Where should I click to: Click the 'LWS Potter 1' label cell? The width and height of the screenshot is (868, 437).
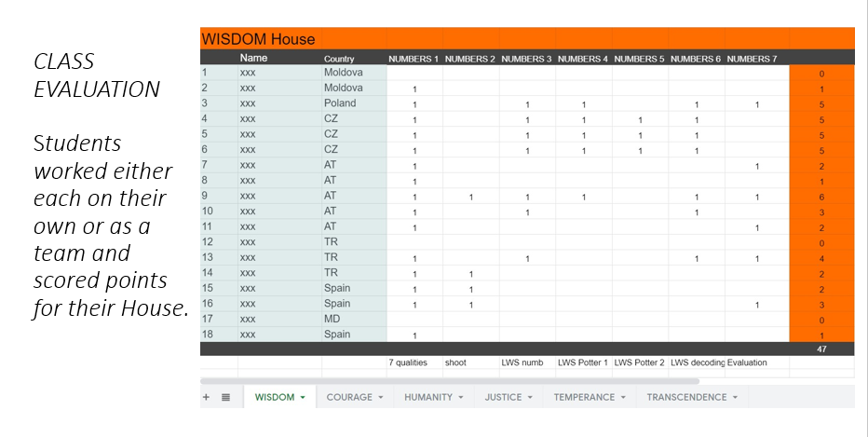(x=582, y=362)
